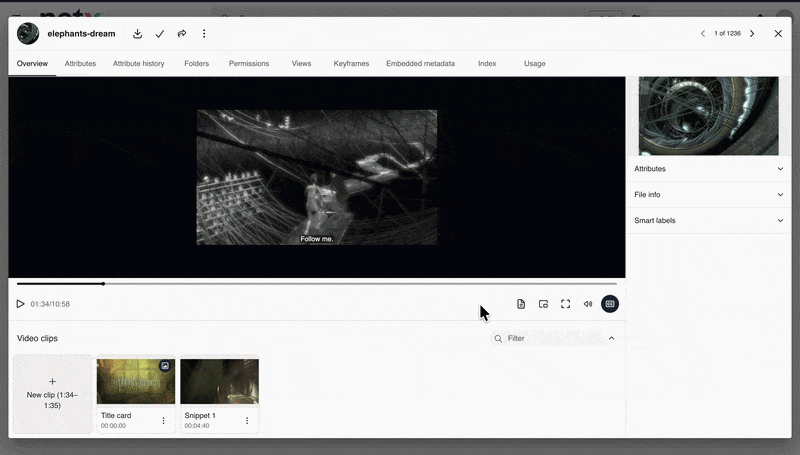Click the checkmark approve icon
The height and width of the screenshot is (455, 800).
pos(160,34)
